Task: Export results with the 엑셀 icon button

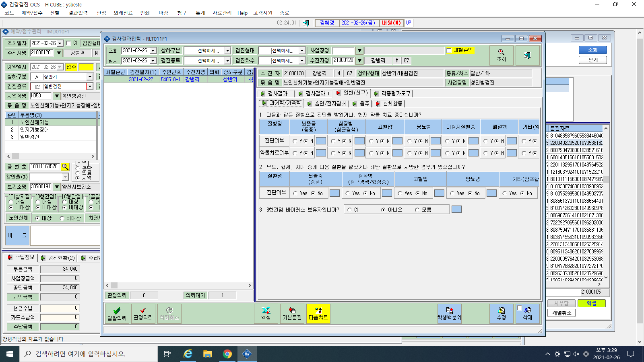Action: tap(266, 314)
